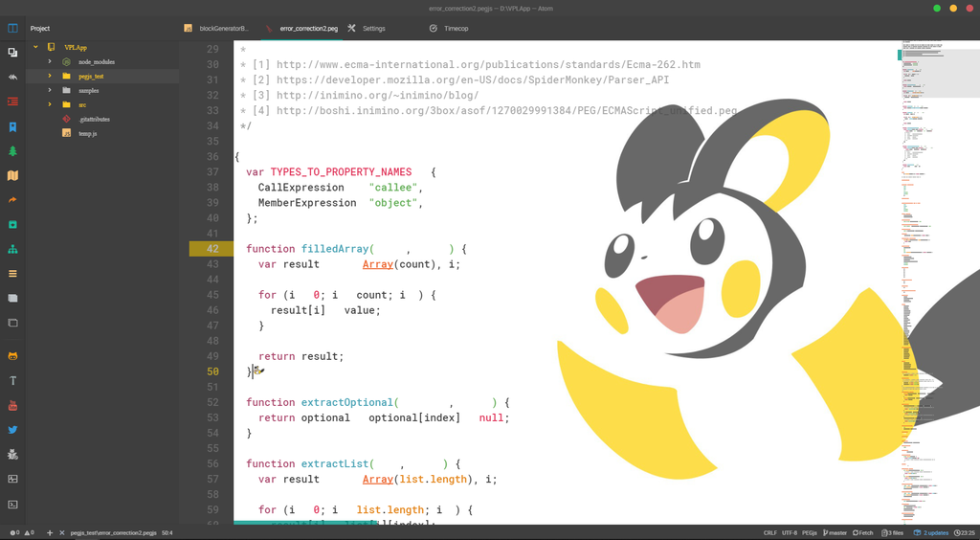Viewport: 980px width, 540px height.
Task: Click the red indent list icon
Action: 12,101
